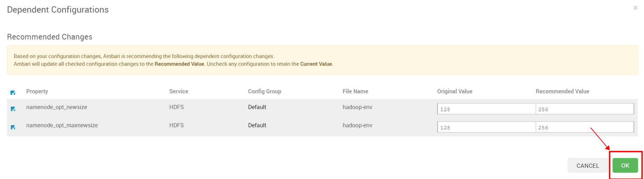
Task: Click the Recommended Changes heading
Action: click(x=50, y=37)
